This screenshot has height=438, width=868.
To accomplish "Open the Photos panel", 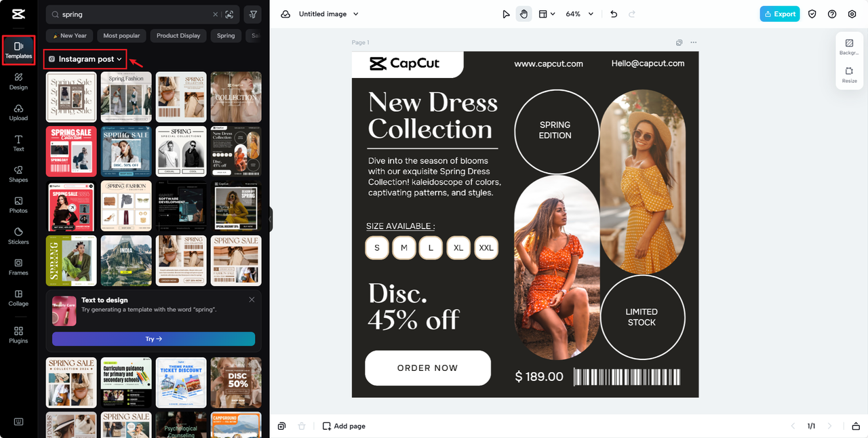I will point(18,205).
